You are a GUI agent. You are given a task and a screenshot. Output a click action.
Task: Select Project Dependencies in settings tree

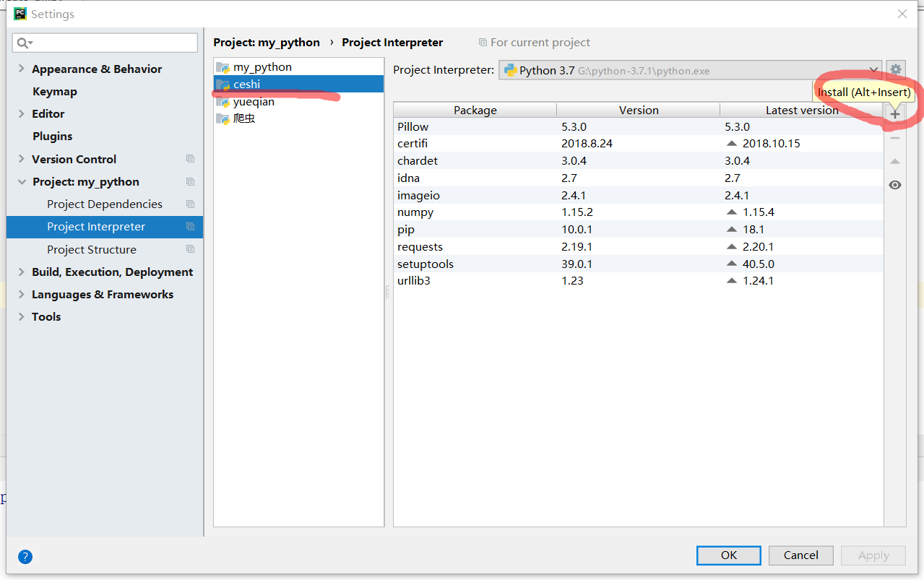click(105, 204)
